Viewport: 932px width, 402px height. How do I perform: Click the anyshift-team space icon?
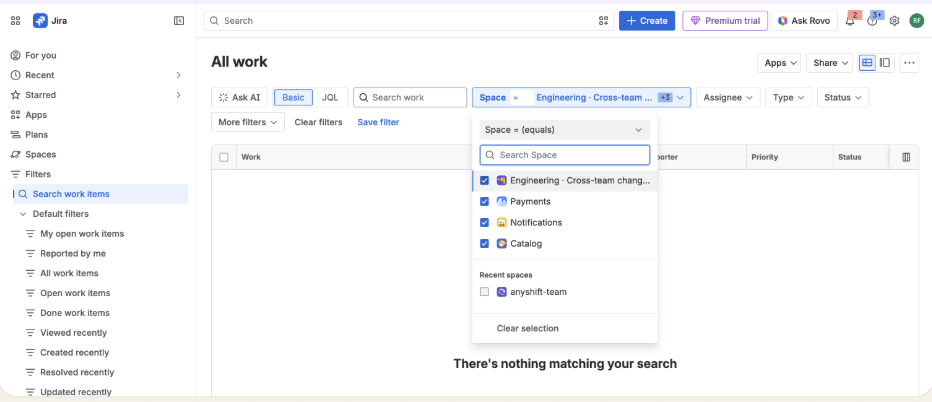pos(502,292)
